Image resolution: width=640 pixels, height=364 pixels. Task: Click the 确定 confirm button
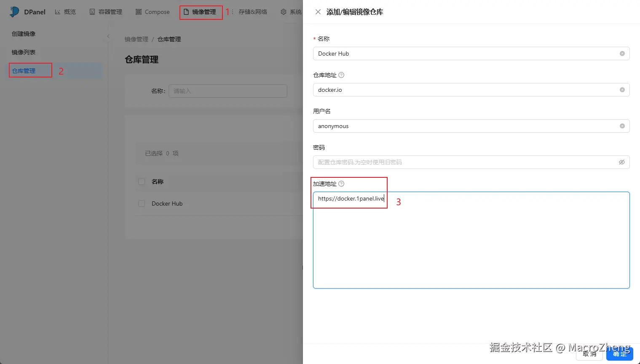point(620,354)
